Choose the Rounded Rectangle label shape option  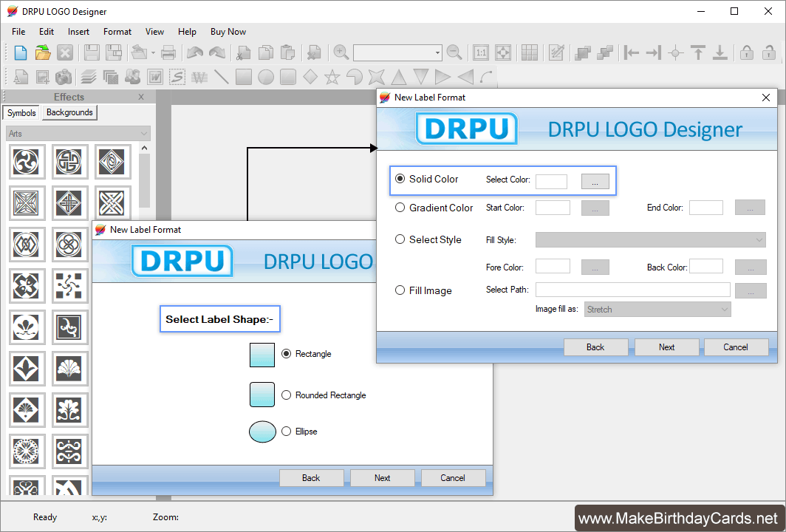286,395
